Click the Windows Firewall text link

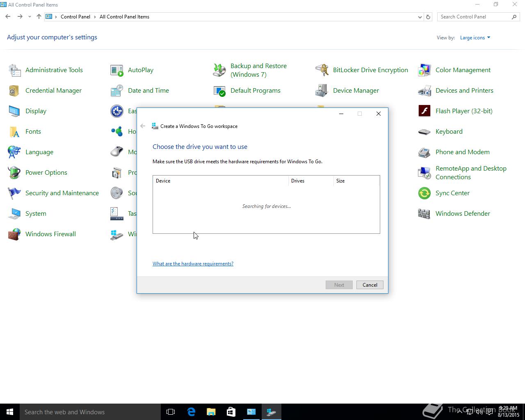click(x=50, y=234)
